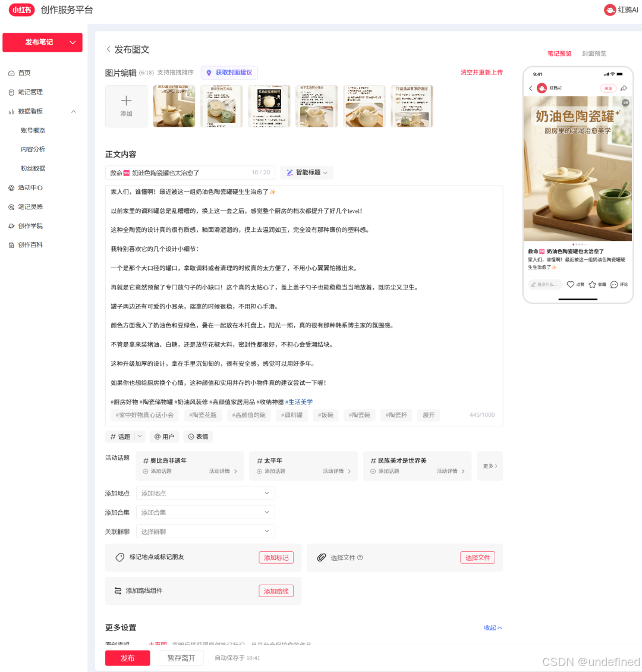View 活动详情 for 奥比岛非遗年
This screenshot has width=642, height=672.
223,472
